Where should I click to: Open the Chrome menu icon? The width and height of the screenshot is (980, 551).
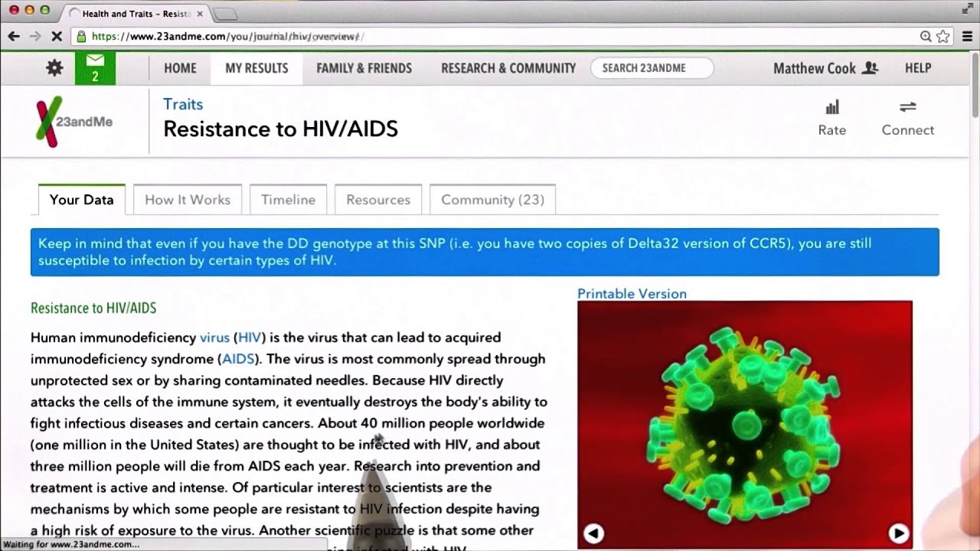click(x=965, y=36)
